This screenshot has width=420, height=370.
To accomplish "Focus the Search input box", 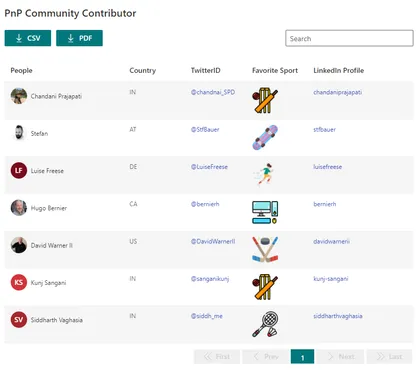I will (349, 38).
